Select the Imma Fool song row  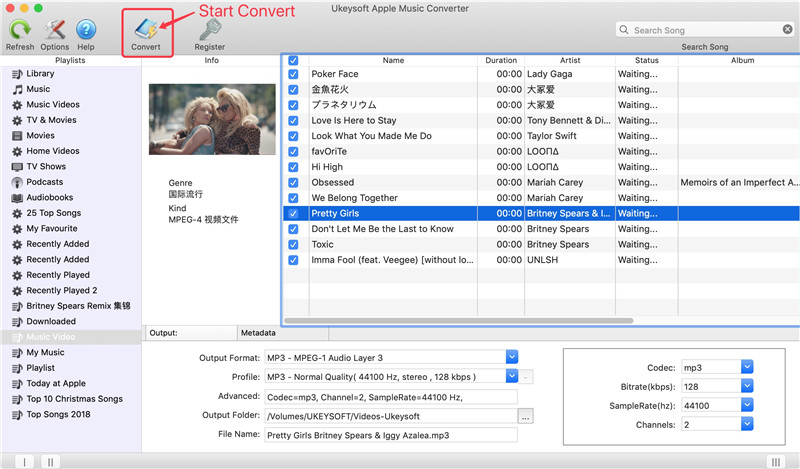coord(541,260)
